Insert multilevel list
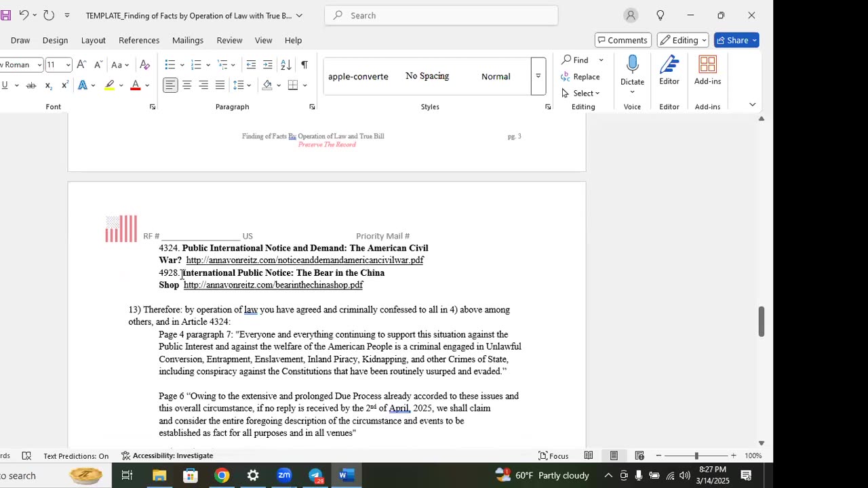This screenshot has height=488, width=868. pos(222,65)
